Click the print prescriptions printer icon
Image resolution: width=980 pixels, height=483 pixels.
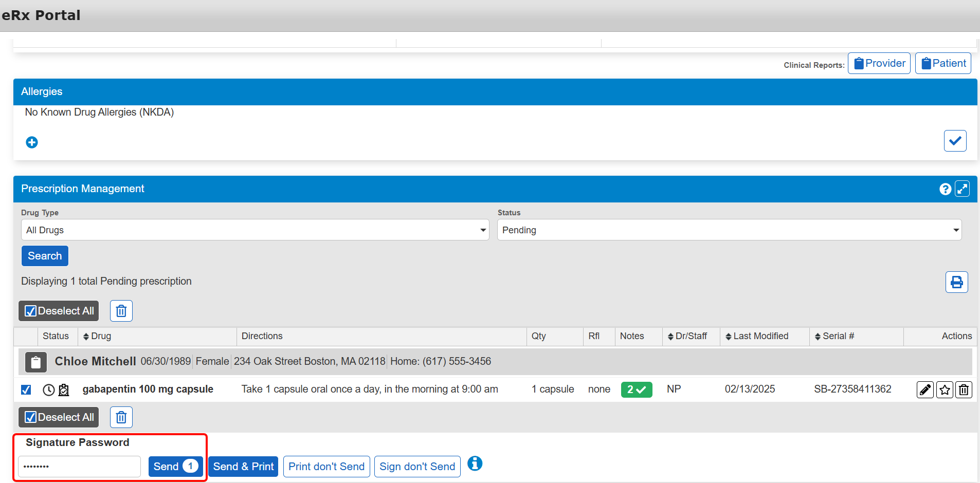(x=956, y=282)
